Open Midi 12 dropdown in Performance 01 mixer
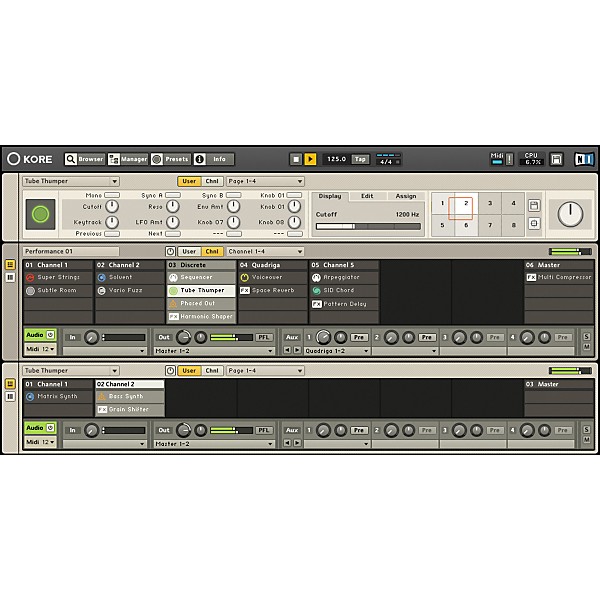The image size is (600, 600). point(40,349)
